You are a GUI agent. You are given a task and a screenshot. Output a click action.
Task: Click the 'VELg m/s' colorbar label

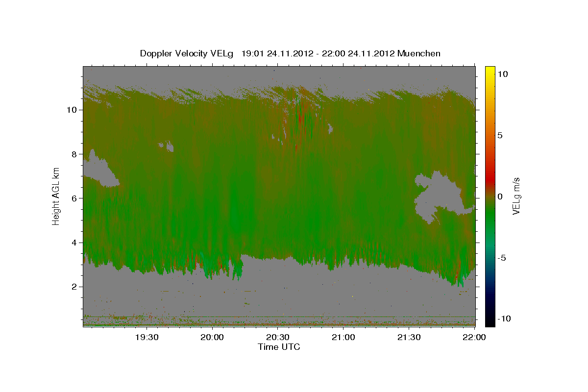(516, 196)
